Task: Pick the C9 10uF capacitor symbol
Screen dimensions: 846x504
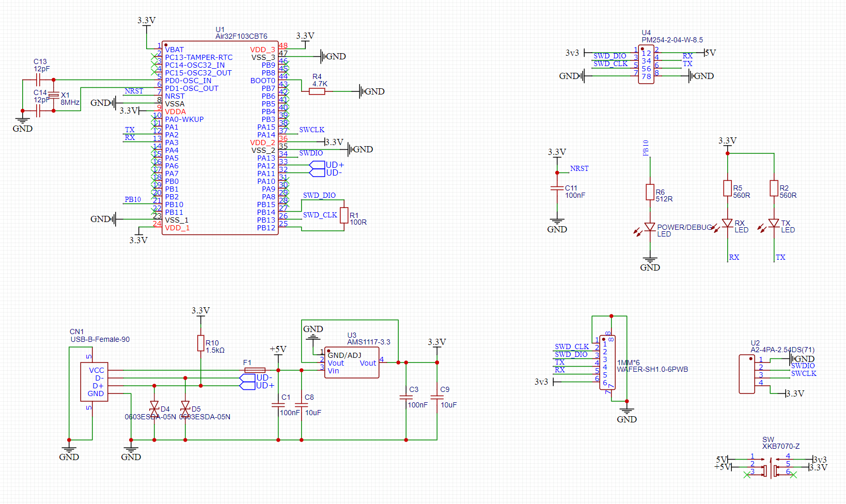Action: point(437,397)
